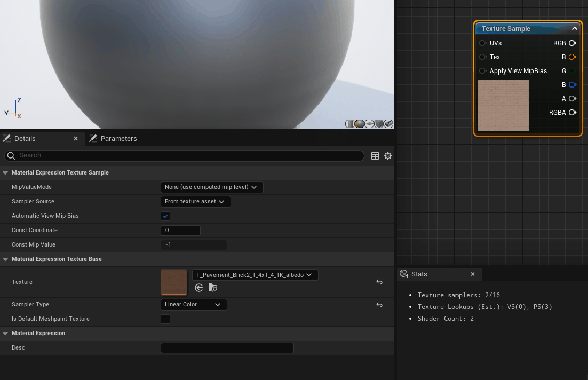Open the Sampler Source dropdown
Screen dimensions: 588x380
pyautogui.click(x=195, y=201)
